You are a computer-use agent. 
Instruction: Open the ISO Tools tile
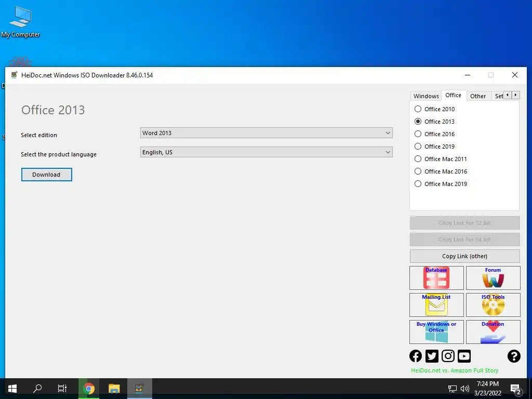pyautogui.click(x=493, y=305)
